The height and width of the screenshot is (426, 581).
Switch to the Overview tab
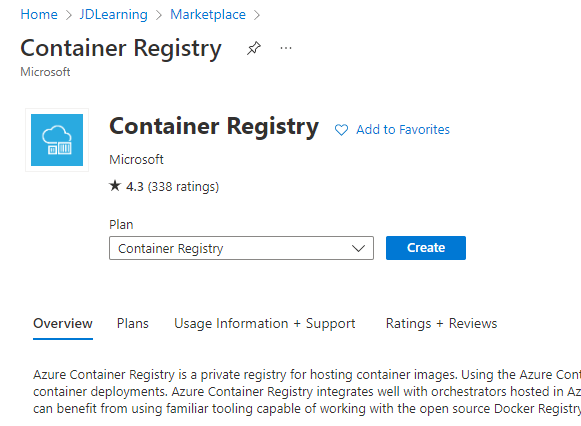coord(63,324)
